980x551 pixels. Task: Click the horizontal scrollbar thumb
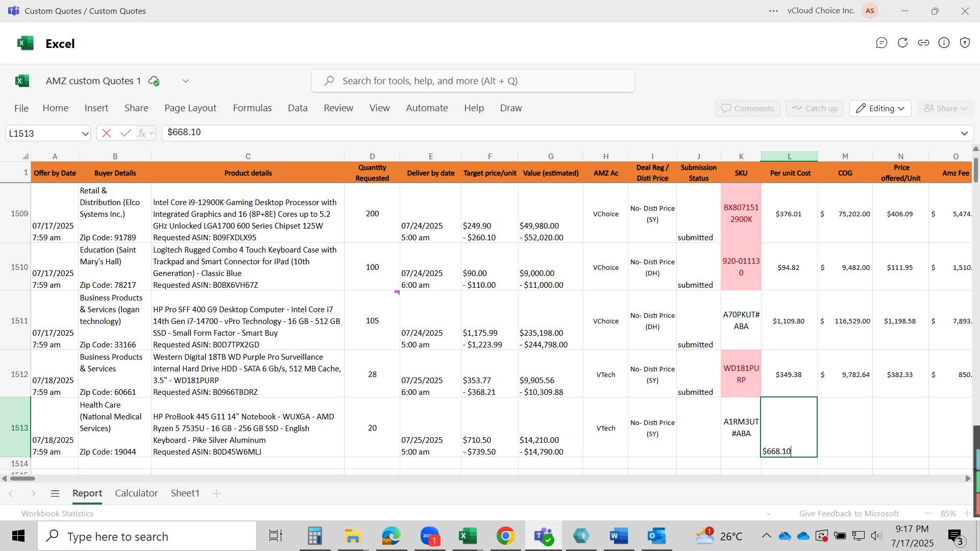click(x=22, y=478)
